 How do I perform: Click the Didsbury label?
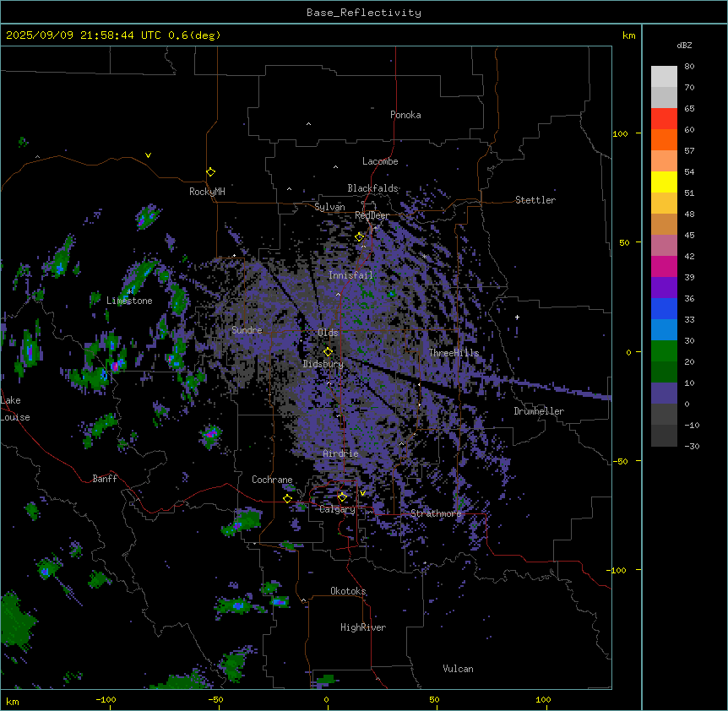[323, 364]
